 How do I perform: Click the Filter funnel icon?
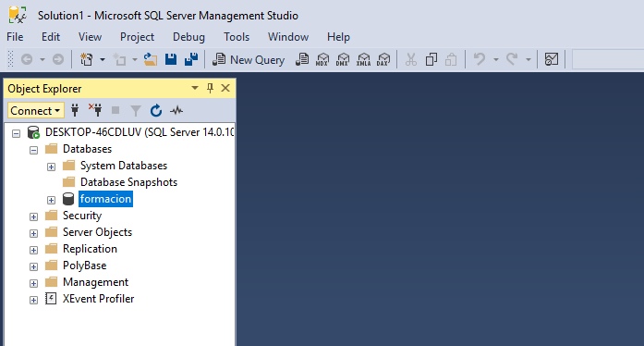[136, 110]
